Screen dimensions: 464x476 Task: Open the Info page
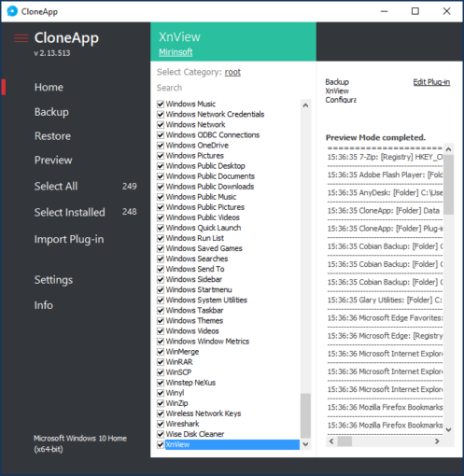(x=44, y=305)
